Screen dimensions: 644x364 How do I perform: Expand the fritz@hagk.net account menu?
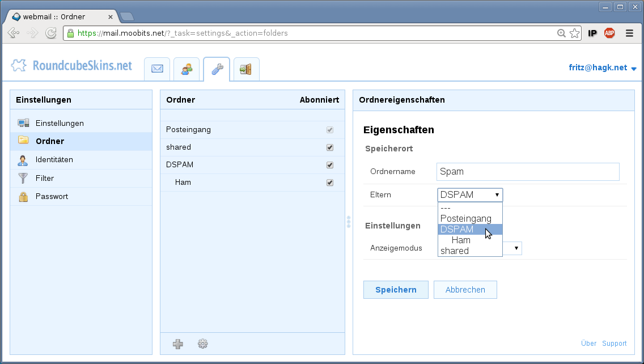tap(603, 67)
